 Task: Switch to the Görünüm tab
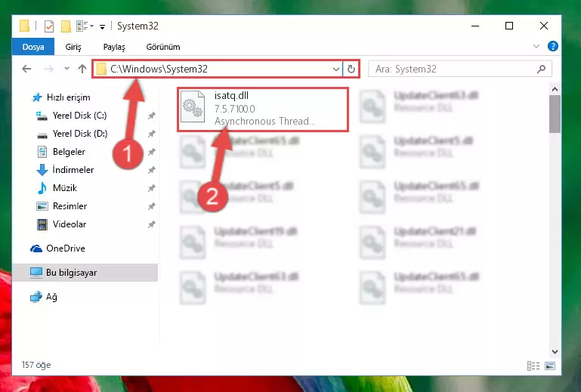point(163,47)
